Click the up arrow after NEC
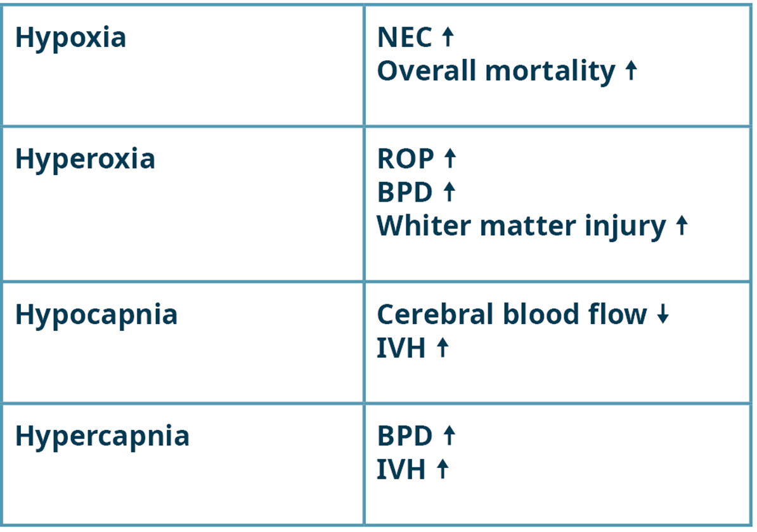Viewport: 757px width, 532px height. (x=448, y=37)
